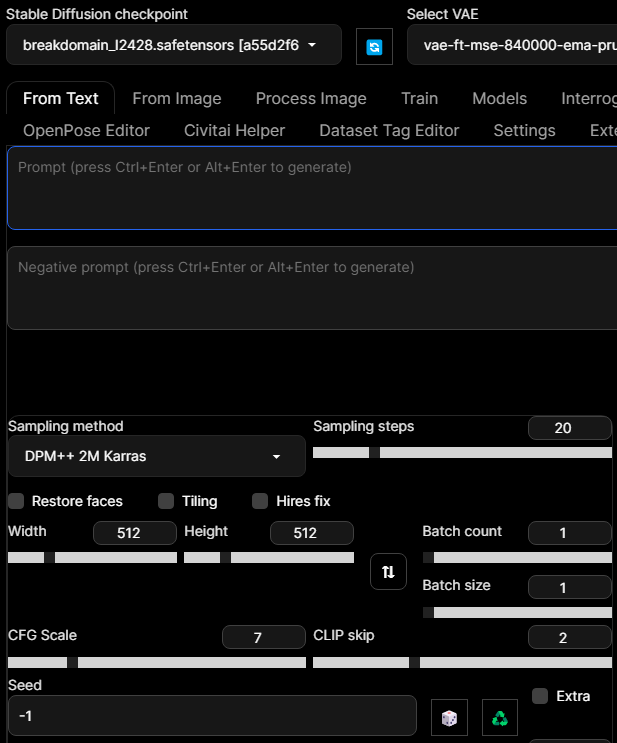Adjust the CFG Scale slider
617x743 pixels.
[x=157, y=662]
